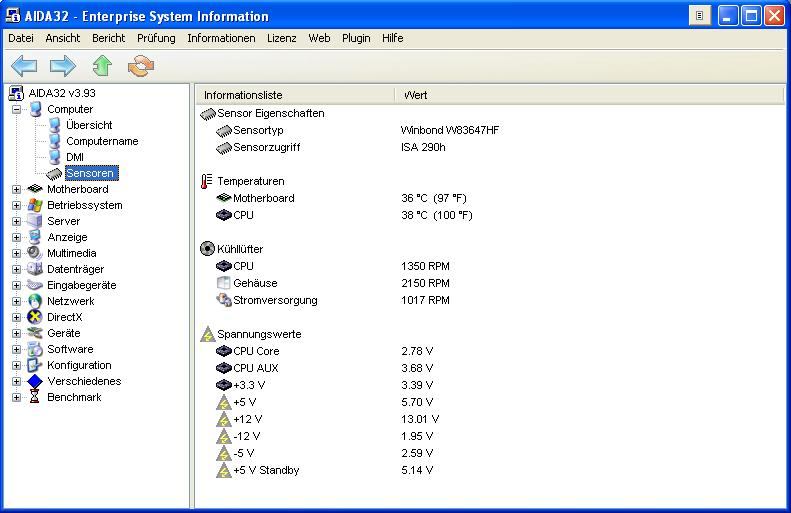
Task: Click the small title bar button left of minimize
Action: [x=699, y=16]
